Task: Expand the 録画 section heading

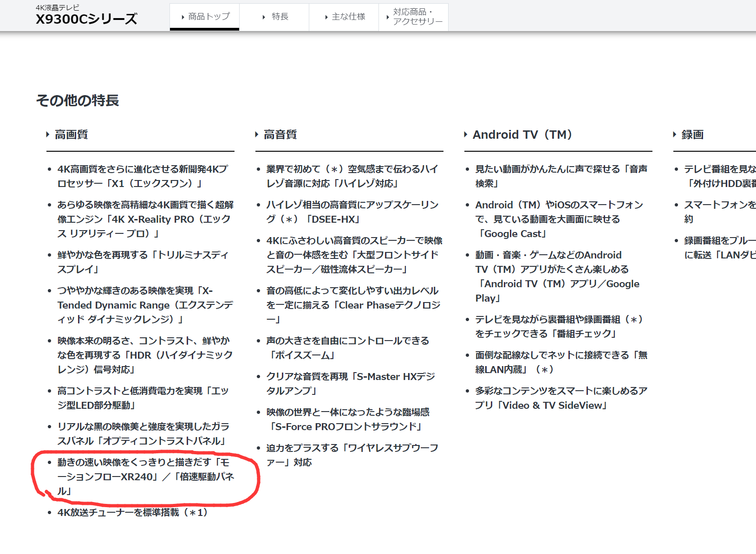Action: click(x=692, y=135)
